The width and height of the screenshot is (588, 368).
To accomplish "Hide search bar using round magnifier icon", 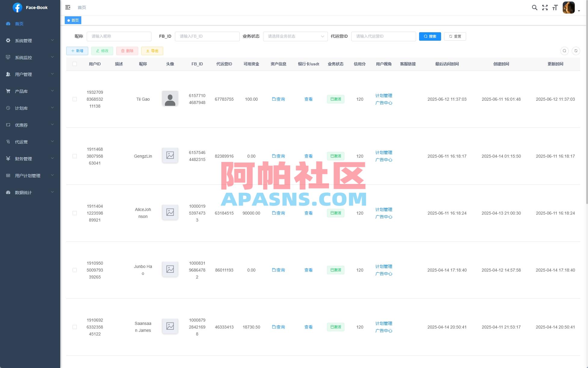I will [565, 51].
